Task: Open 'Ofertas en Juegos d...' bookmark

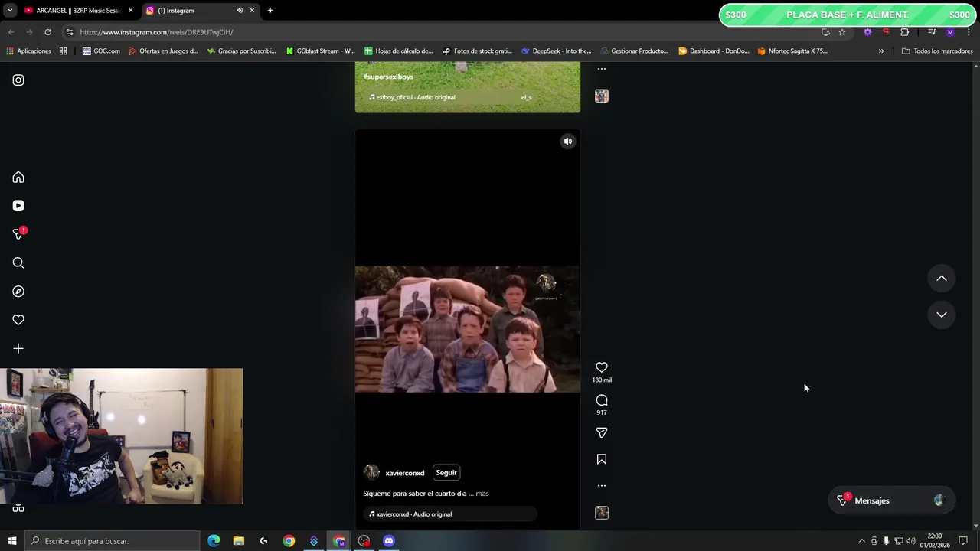Action: coord(163,51)
